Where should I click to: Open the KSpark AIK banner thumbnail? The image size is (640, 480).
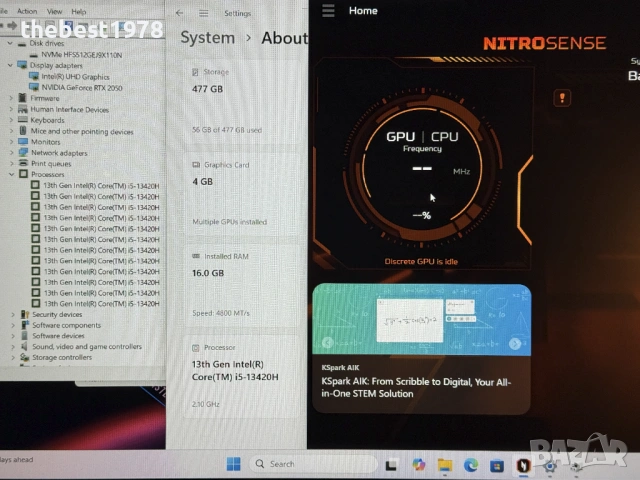[x=422, y=320]
